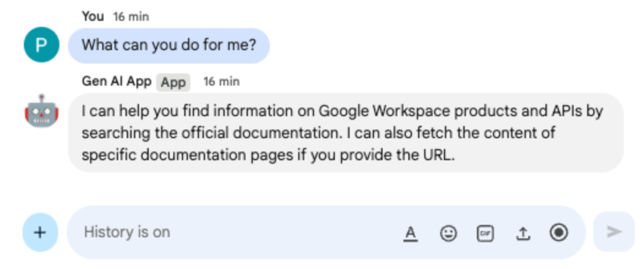
Task: Start a video recording message
Action: [x=558, y=232]
